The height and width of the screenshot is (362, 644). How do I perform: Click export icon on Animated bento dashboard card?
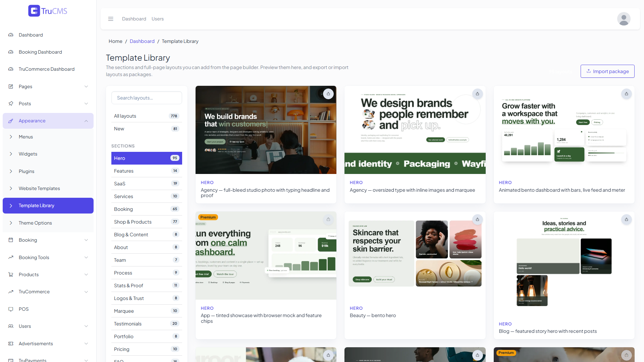[626, 94]
